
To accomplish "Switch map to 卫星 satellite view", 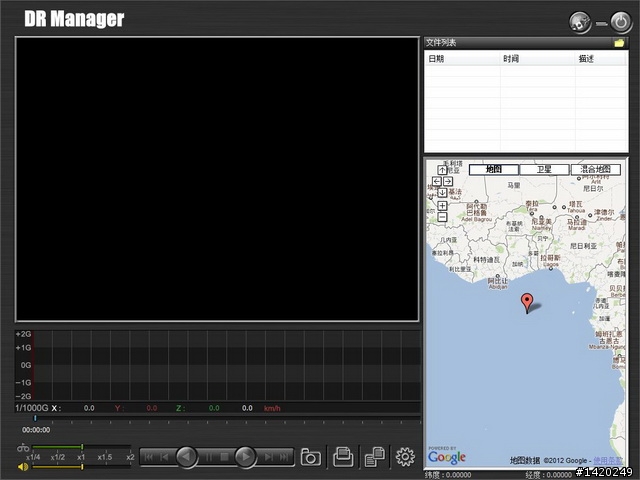I will point(544,169).
